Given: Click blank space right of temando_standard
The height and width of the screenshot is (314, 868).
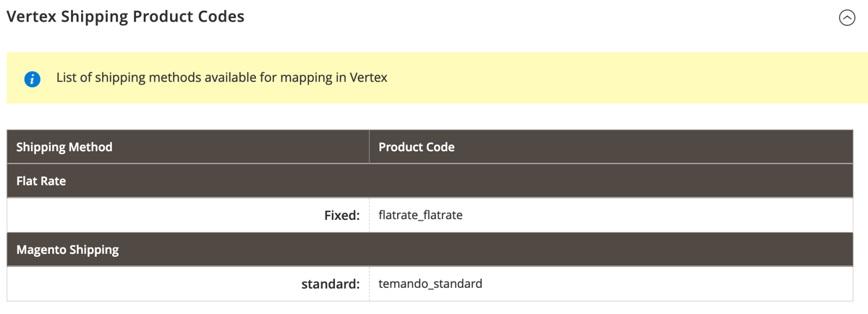Looking at the screenshot, I should pos(665,284).
